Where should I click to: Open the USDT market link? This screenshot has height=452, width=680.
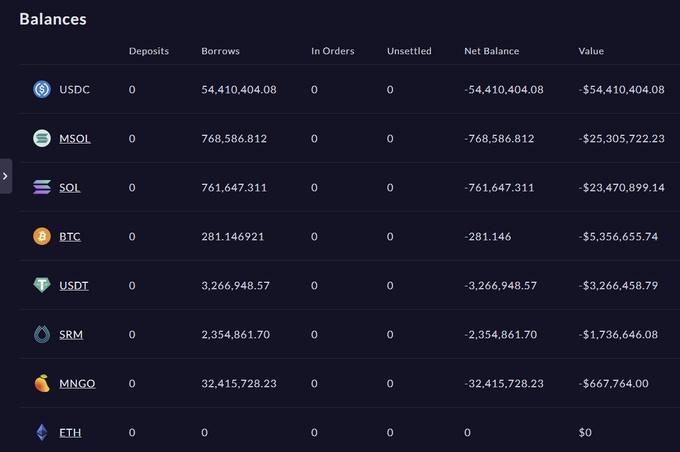pyautogui.click(x=74, y=286)
